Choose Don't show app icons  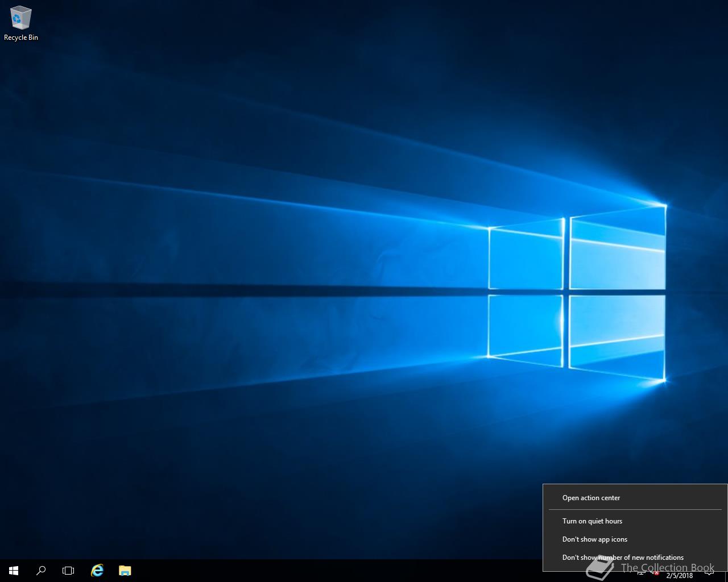(635, 539)
